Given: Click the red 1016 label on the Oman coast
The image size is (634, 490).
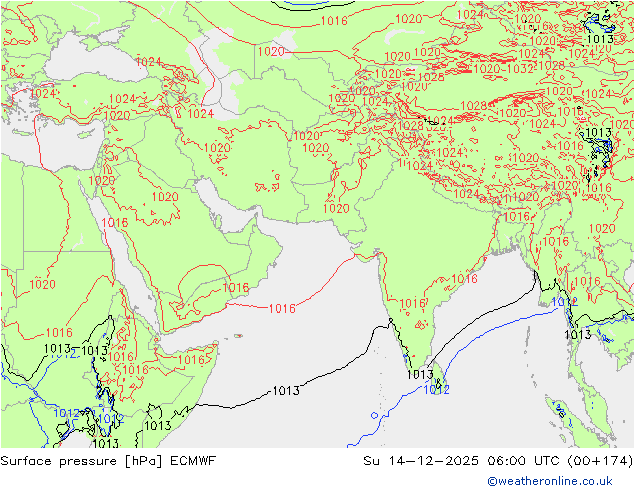Looking at the screenshot, I should (x=236, y=288).
